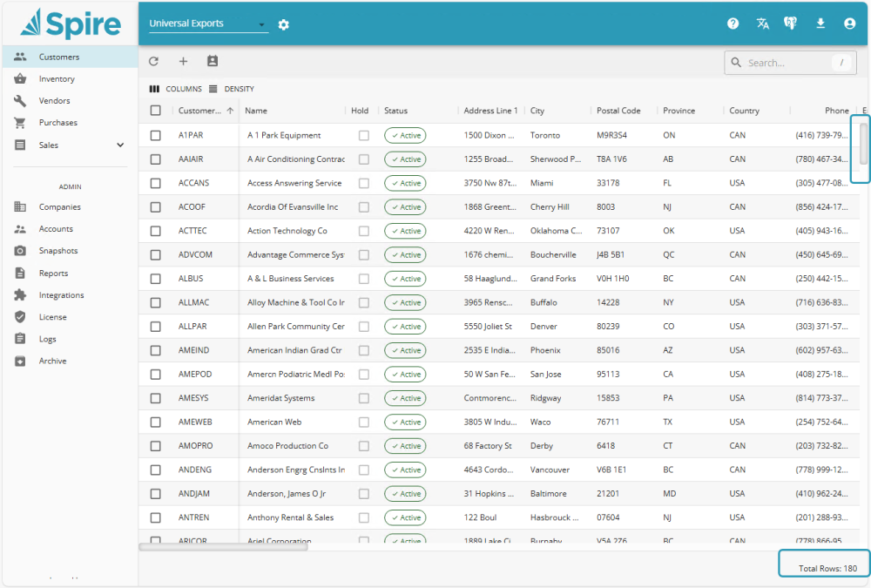Select the AMEWEB row checkbox
The height and width of the screenshot is (588, 871).
(x=156, y=422)
